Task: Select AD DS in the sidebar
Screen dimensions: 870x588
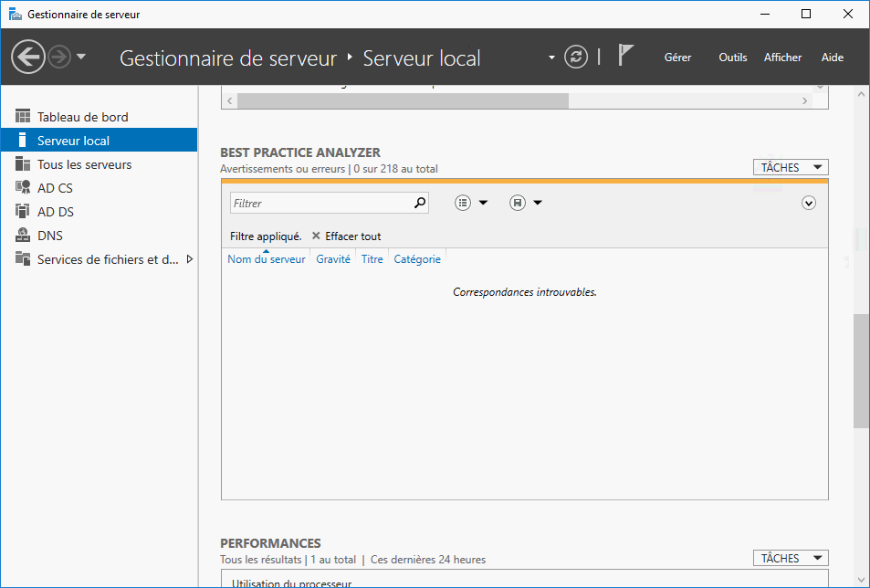Action: pyautogui.click(x=55, y=212)
